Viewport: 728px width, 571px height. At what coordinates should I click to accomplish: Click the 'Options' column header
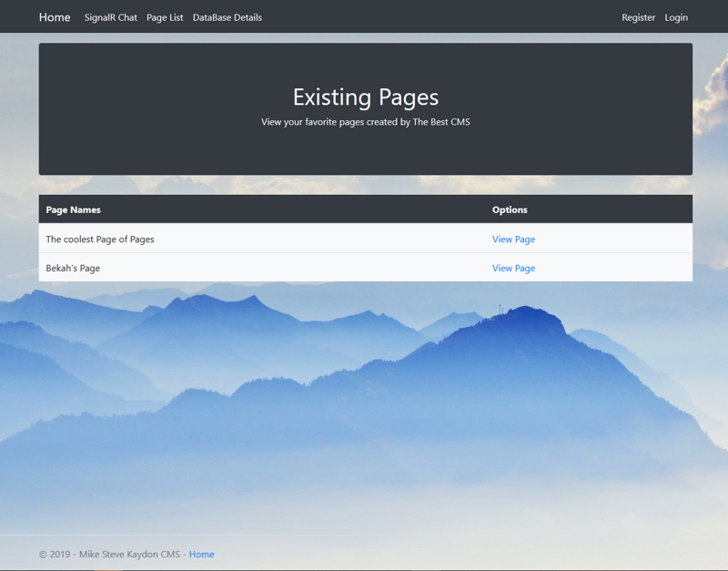pyautogui.click(x=589, y=209)
